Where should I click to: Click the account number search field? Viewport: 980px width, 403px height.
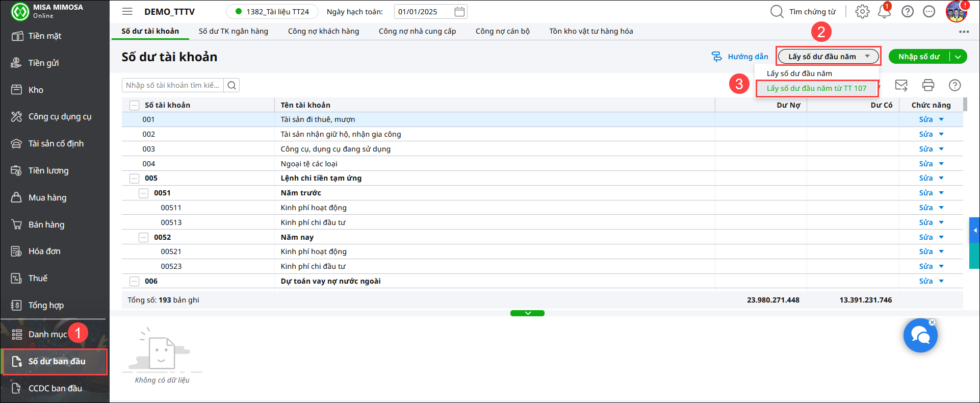(x=173, y=85)
